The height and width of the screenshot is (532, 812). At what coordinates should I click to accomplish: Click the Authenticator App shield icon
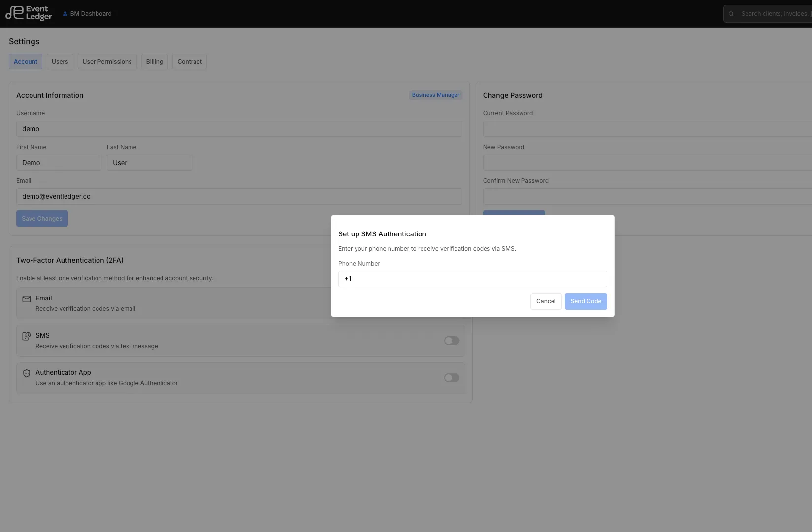(x=27, y=373)
